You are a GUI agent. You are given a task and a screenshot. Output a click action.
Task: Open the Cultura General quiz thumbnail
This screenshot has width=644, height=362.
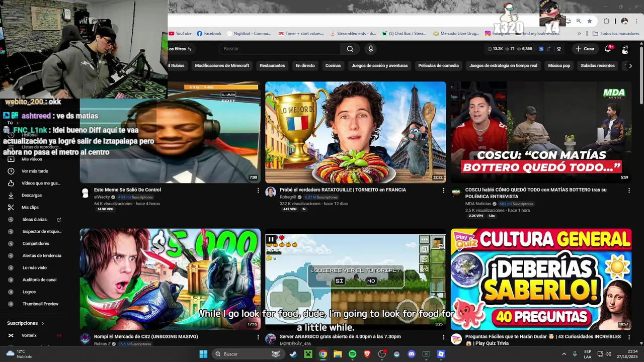coord(541,279)
